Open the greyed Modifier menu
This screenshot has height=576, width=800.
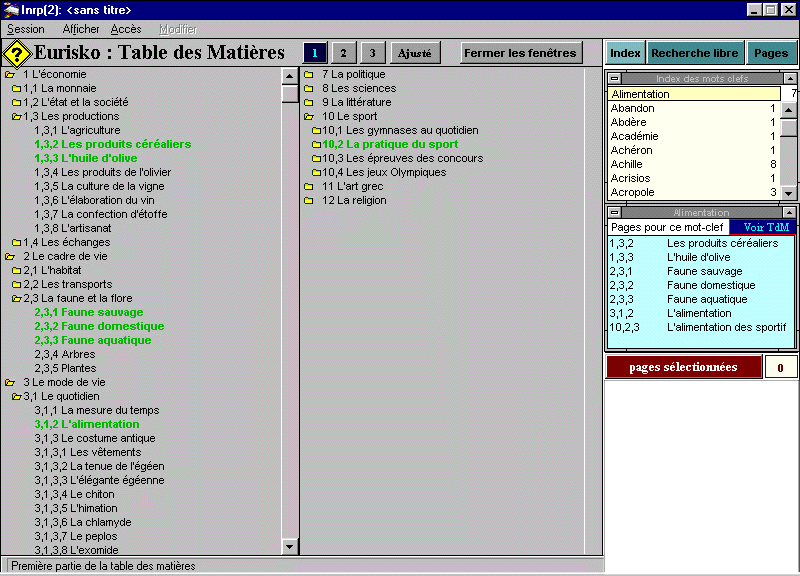tap(178, 30)
